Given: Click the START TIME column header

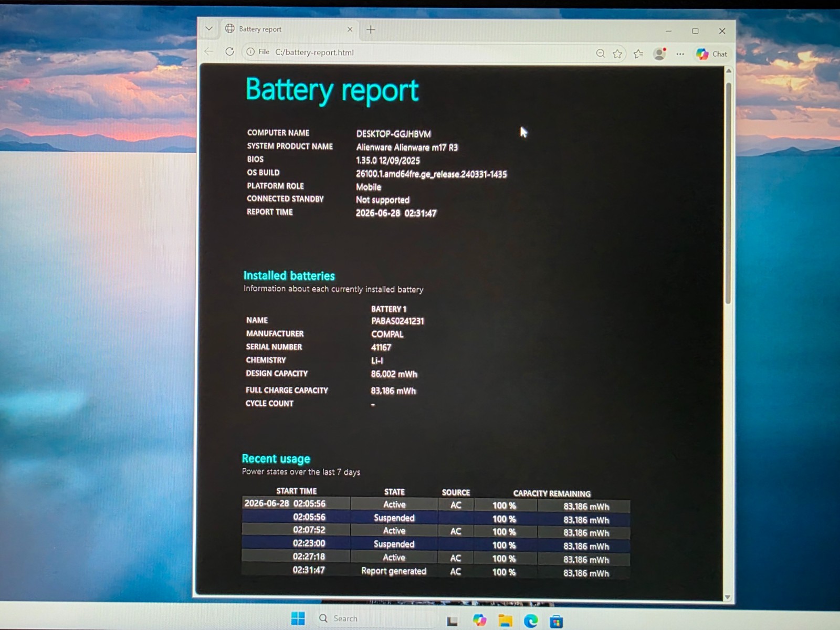Looking at the screenshot, I should click(x=296, y=491).
